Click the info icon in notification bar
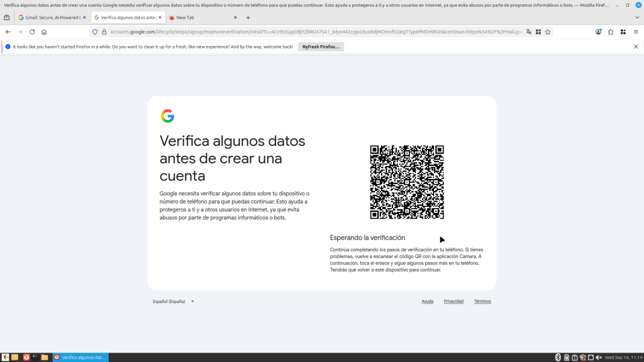 (x=8, y=47)
